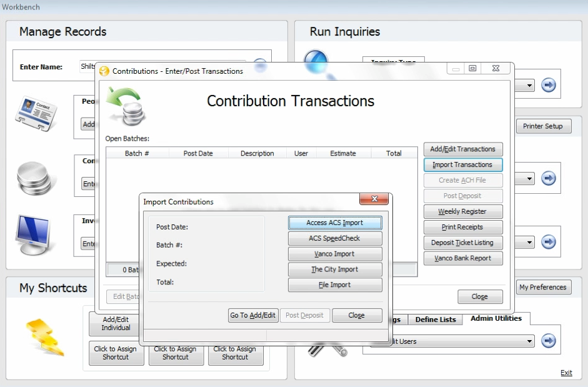Open the Weekly Register report
This screenshot has width=588, height=387.
[x=462, y=211]
